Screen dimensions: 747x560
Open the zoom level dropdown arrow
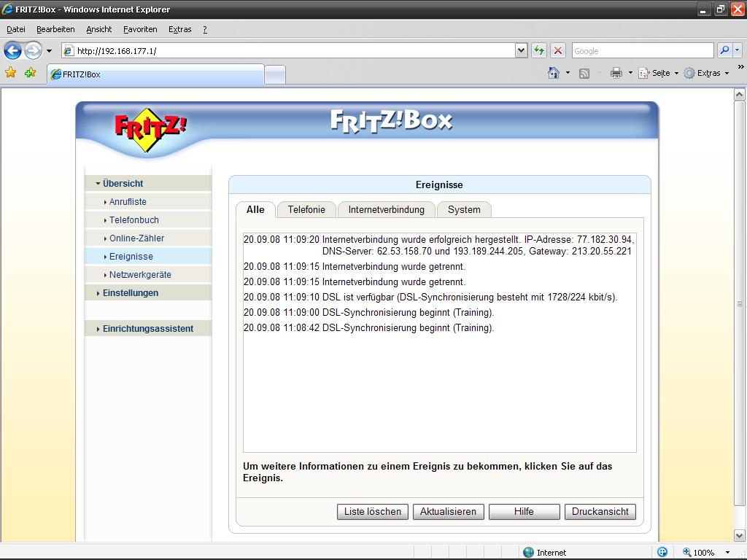[727, 553]
